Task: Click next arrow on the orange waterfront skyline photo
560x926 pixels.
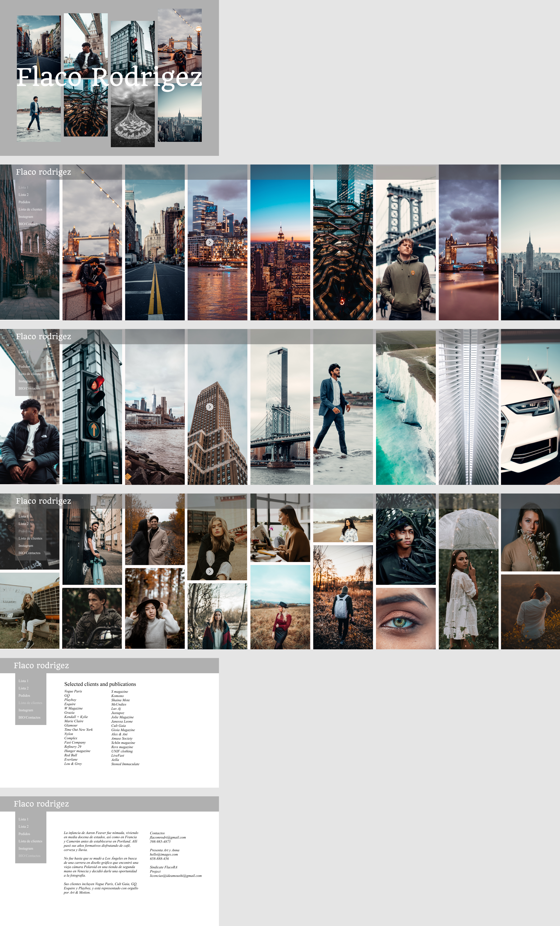Action: tap(210, 242)
